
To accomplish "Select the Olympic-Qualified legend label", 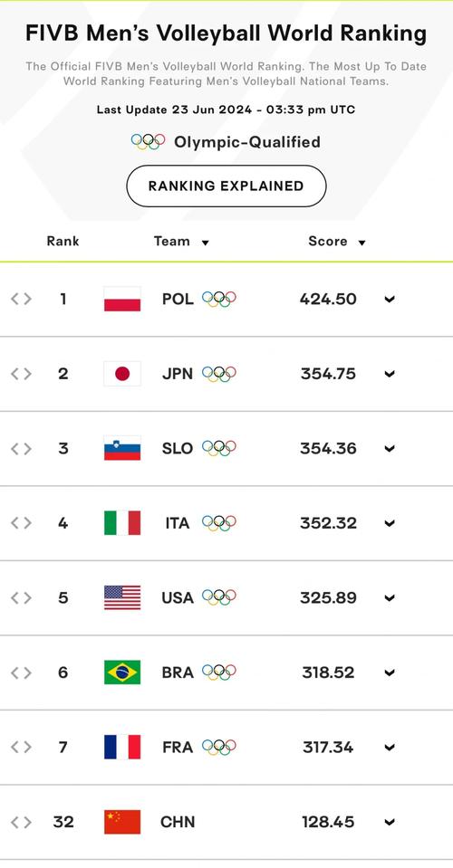I will tap(247, 142).
